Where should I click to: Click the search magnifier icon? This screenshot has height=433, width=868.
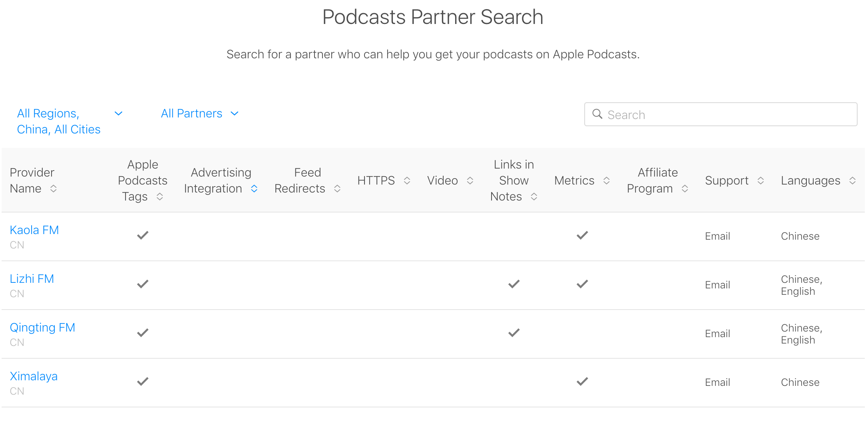597,114
